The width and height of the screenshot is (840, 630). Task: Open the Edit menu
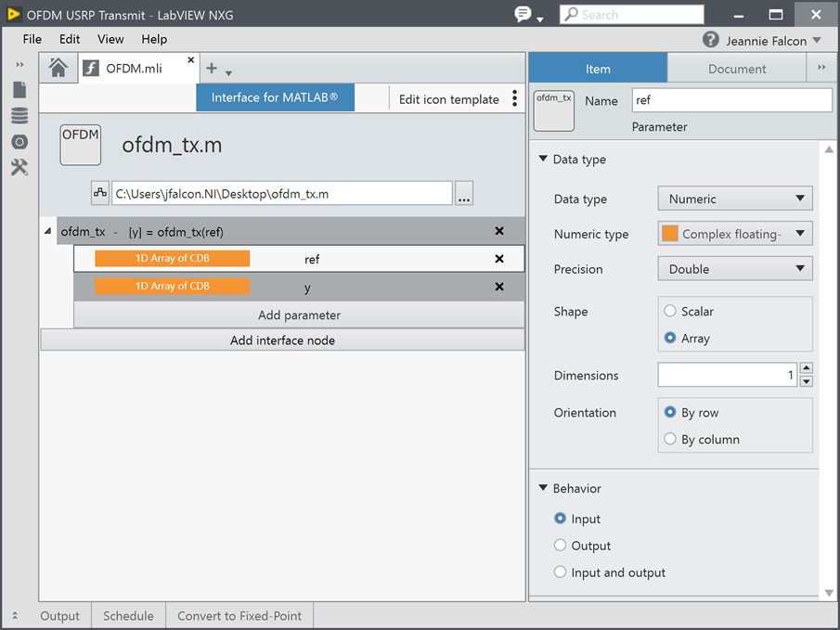click(70, 39)
